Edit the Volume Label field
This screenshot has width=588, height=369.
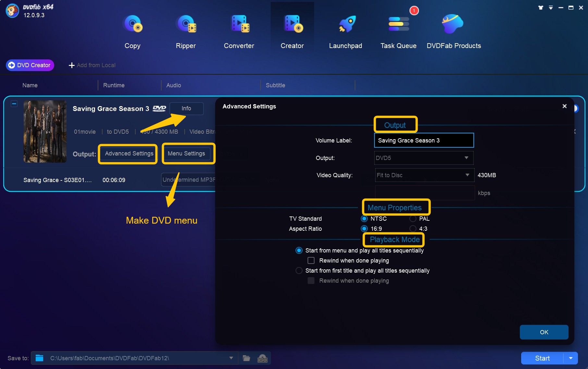(x=424, y=140)
